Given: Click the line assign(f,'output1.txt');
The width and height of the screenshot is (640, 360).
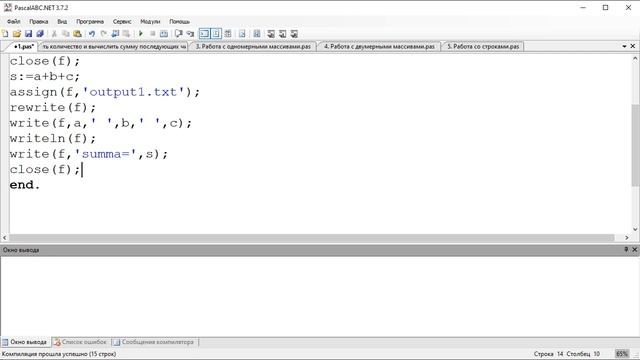Looking at the screenshot, I should pyautogui.click(x=105, y=92).
